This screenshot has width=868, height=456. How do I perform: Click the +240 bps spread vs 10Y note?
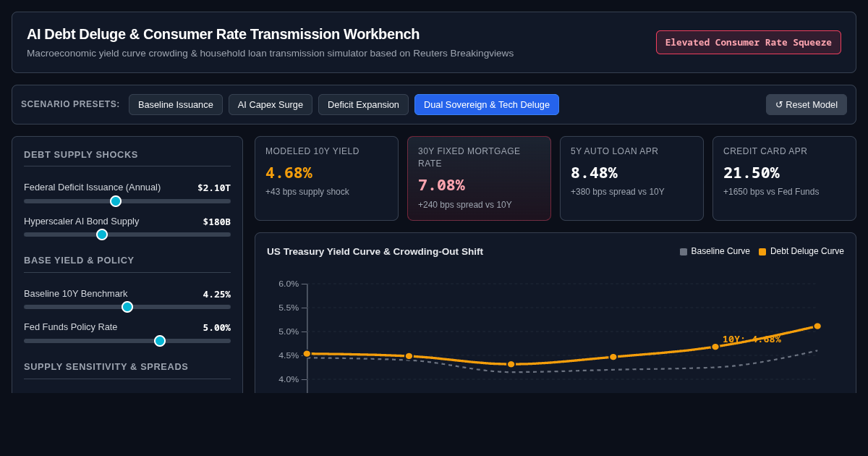point(465,205)
